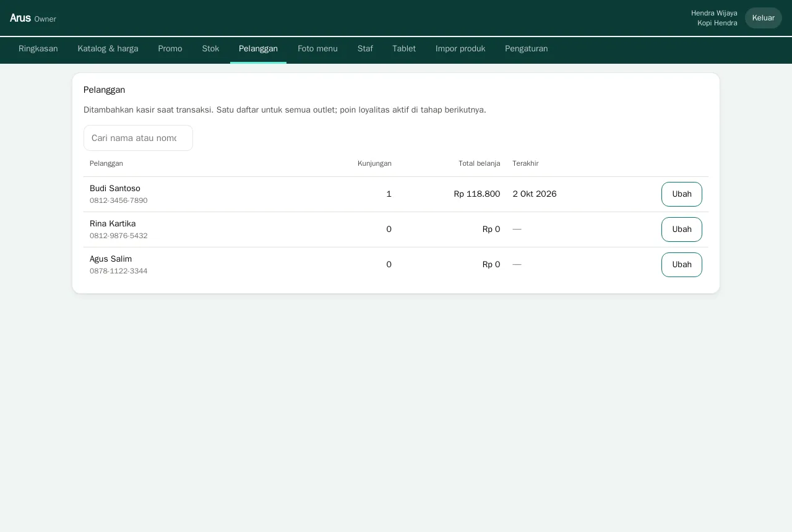The height and width of the screenshot is (532, 792).
Task: Click Kopi Hendra store name
Action: [x=717, y=23]
